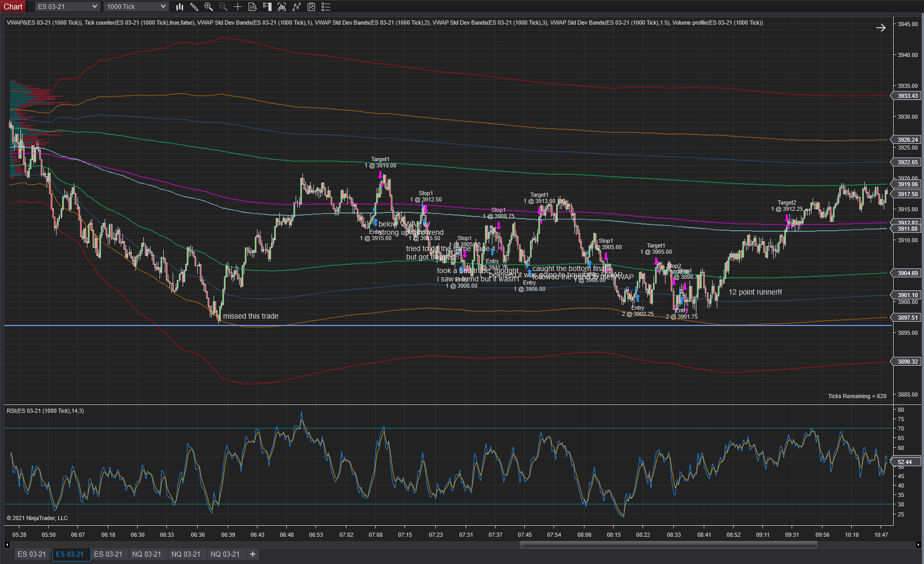Click the scrollbar right arrow button

point(918,545)
